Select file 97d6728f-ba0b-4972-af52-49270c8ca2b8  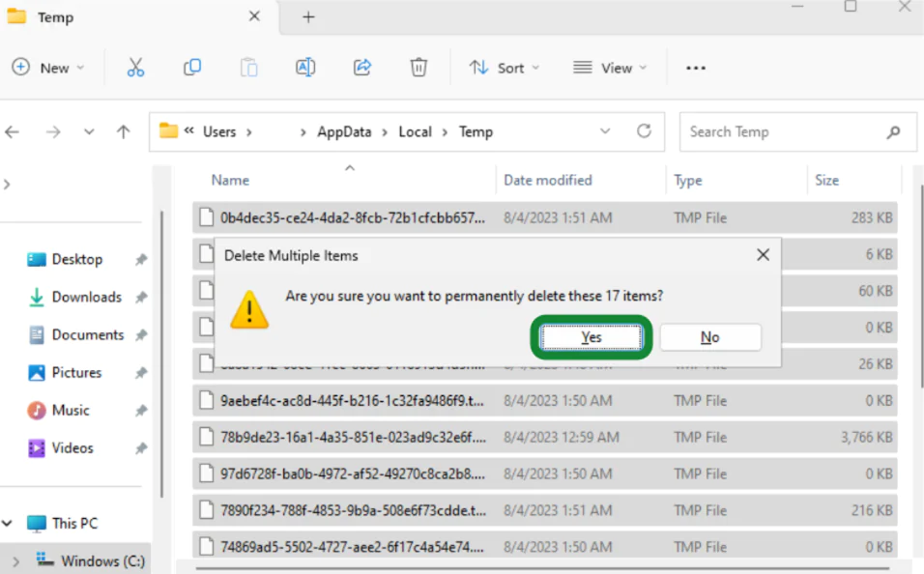pyautogui.click(x=545, y=474)
